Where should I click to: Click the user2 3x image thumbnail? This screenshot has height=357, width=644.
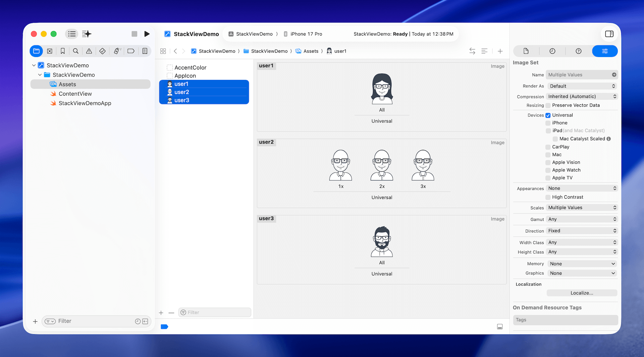pos(423,165)
